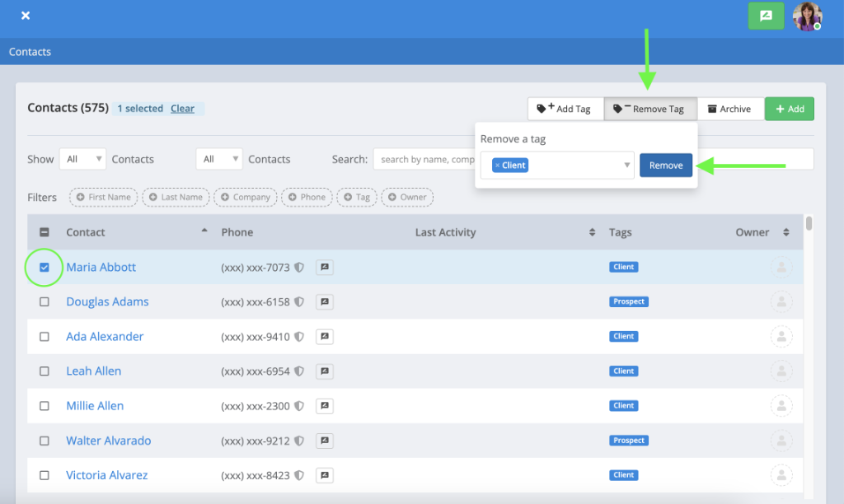Select Millie Allen's row checkbox
Image resolution: width=844 pixels, height=504 pixels.
pyautogui.click(x=45, y=406)
